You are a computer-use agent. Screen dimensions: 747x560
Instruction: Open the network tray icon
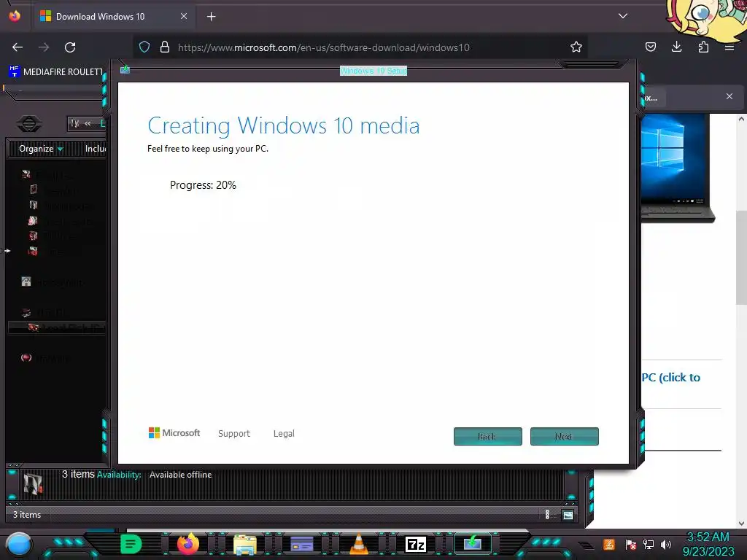[x=649, y=544]
